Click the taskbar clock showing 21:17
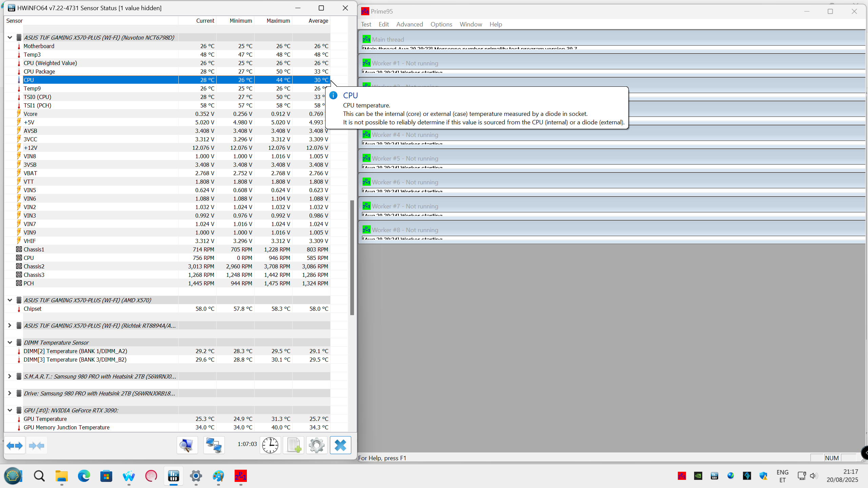This screenshot has height=488, width=868. [842, 476]
